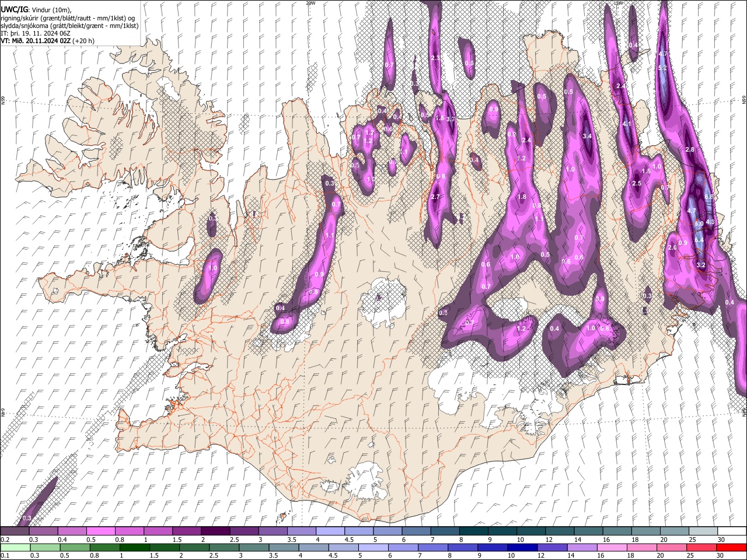This screenshot has height=560, width=747.
Task: Select the slate blue 6 mm snow swatch
Action: [416, 531]
